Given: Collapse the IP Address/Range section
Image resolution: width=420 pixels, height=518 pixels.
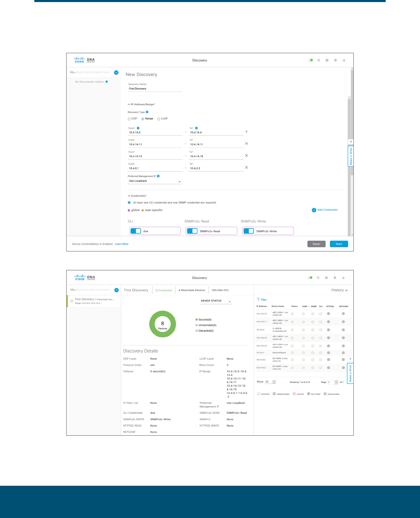Looking at the screenshot, I should click(129, 104).
